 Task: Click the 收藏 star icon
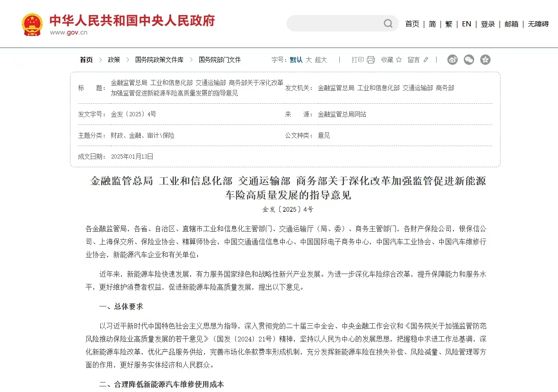click(x=399, y=60)
